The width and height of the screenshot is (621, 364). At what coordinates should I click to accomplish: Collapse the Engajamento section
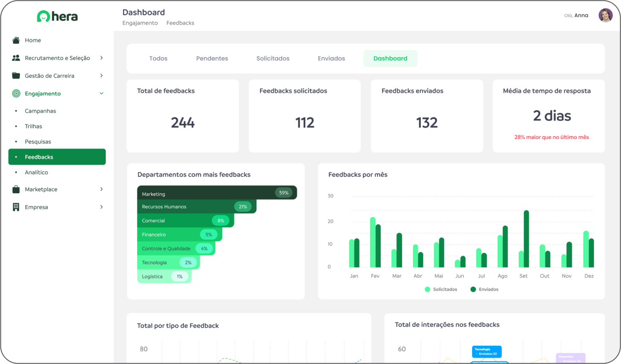(x=102, y=93)
